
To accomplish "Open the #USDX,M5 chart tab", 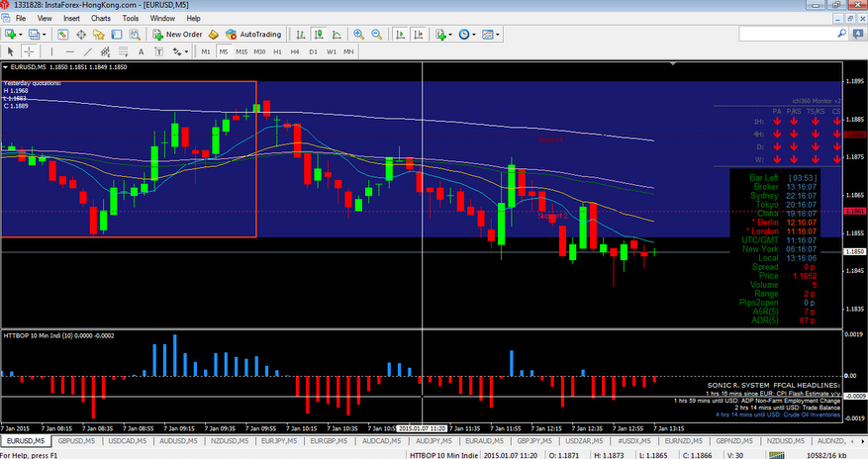I will (x=634, y=441).
